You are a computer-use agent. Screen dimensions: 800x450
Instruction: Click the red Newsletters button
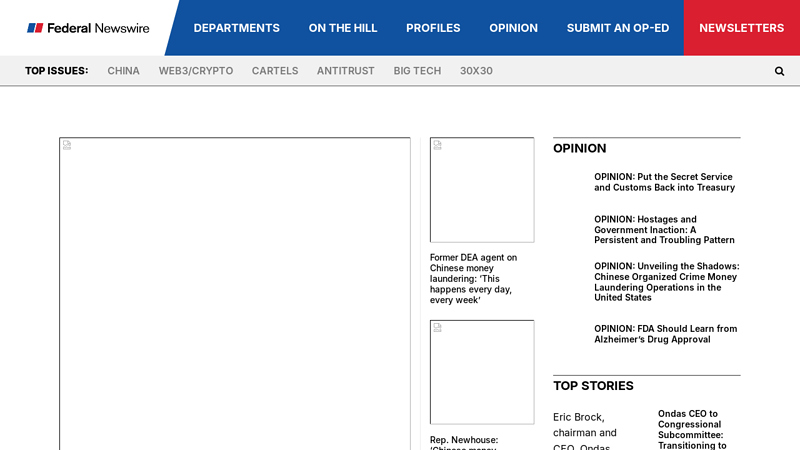742,28
